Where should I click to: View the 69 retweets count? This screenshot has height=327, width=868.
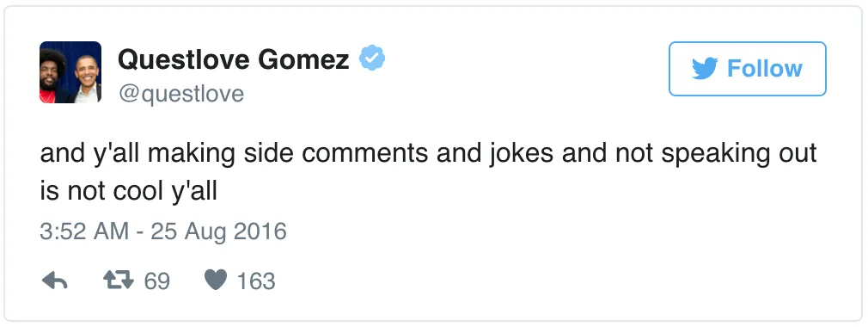[x=157, y=281]
